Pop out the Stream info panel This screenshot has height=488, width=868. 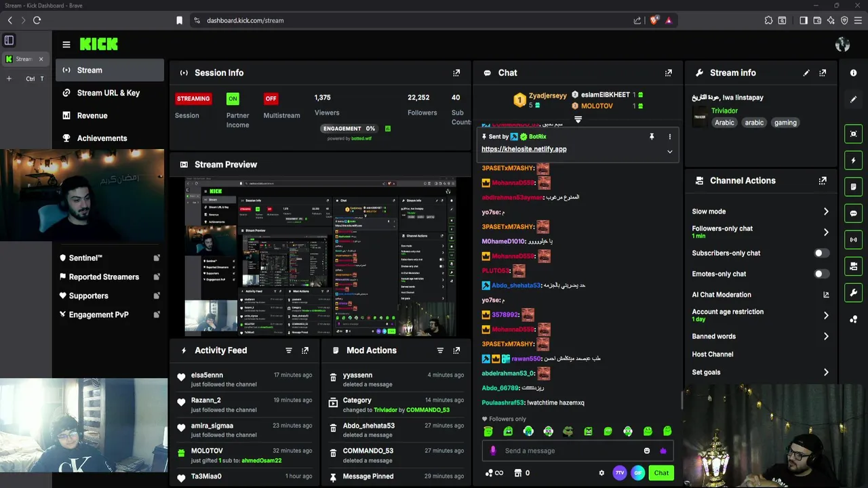tap(823, 73)
